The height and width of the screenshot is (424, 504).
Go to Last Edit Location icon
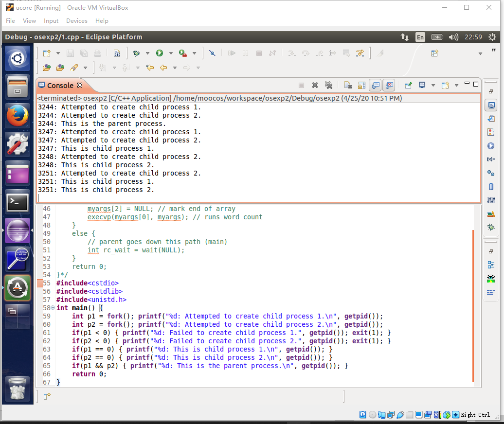[x=150, y=68]
